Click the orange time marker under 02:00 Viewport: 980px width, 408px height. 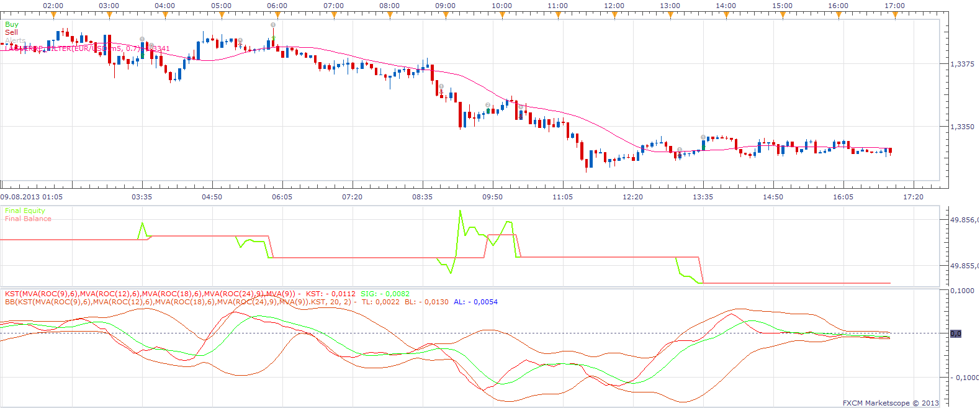pyautogui.click(x=53, y=14)
